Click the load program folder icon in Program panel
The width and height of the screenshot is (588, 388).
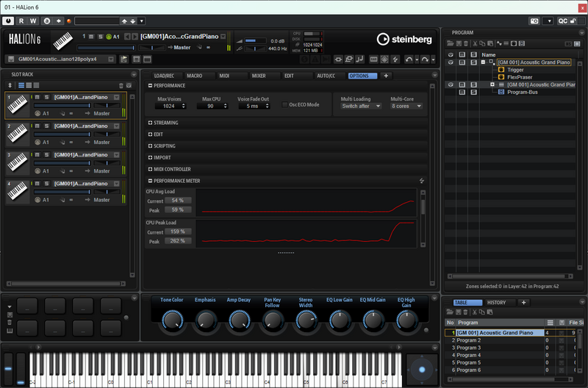point(451,44)
